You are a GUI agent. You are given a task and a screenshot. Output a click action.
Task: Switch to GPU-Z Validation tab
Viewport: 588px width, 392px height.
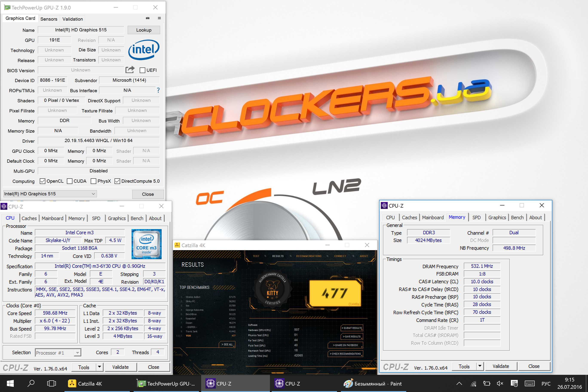coord(72,19)
